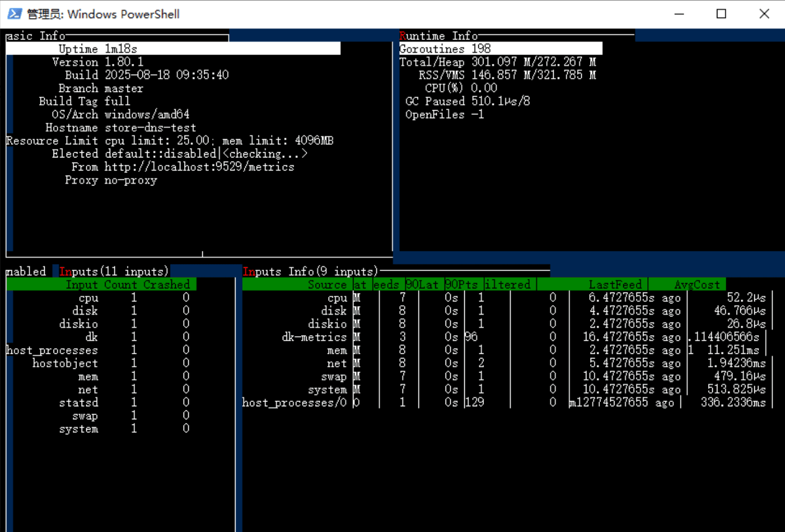The image size is (785, 532).
Task: Select hostobject in the Enabled Inputs list
Action: point(65,363)
